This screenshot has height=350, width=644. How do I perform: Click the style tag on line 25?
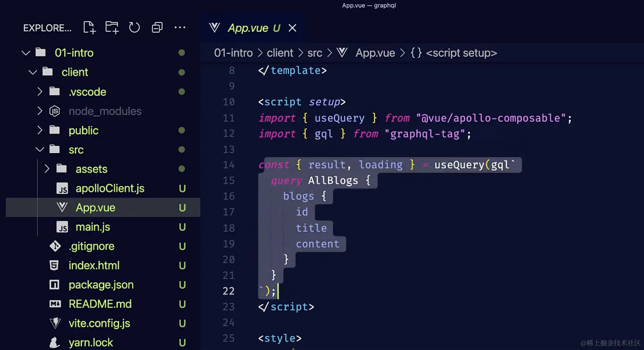pyautogui.click(x=280, y=338)
